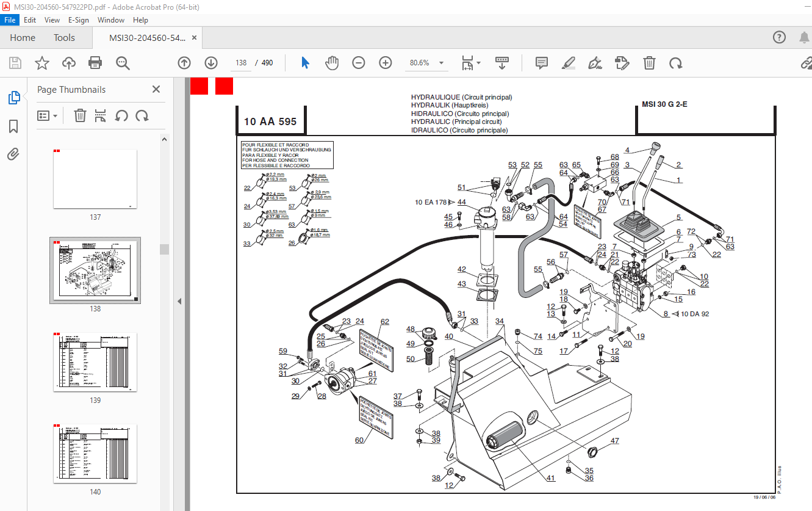Go to the next page
This screenshot has width=812, height=511.
point(211,63)
